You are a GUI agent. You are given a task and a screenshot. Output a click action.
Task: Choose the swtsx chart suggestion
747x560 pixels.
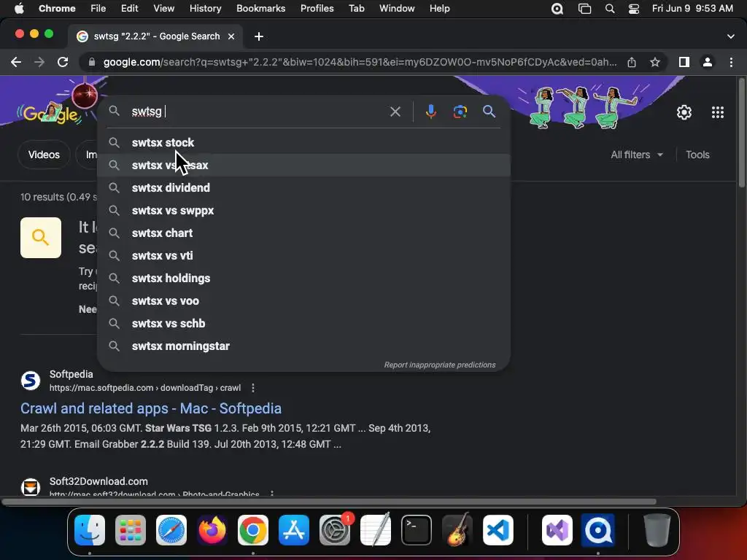click(x=304, y=233)
